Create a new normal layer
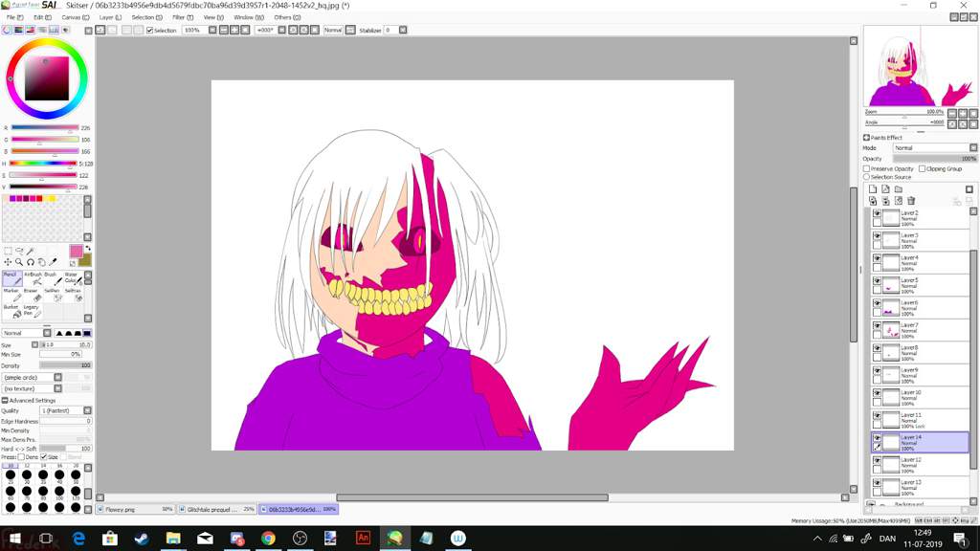980x551 pixels. (873, 189)
